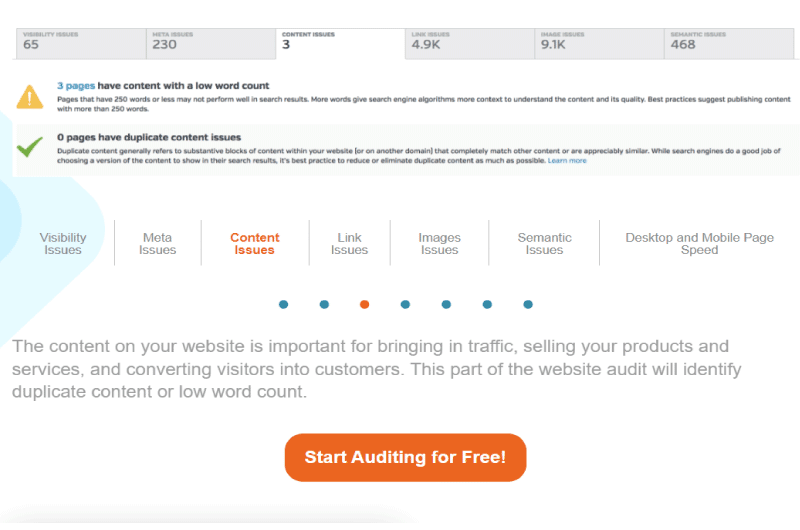Click the green checkmark icon
This screenshot has width=800, height=530.
30,147
